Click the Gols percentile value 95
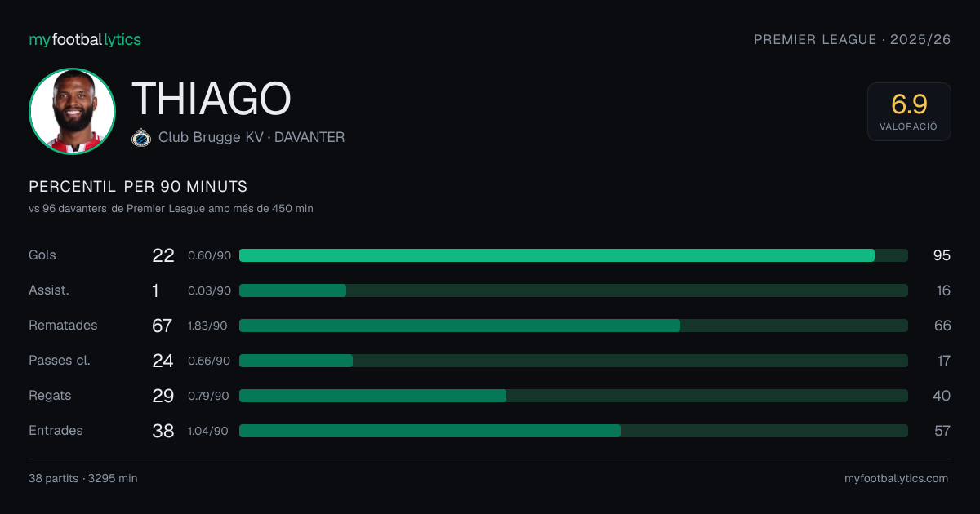This screenshot has width=980, height=514. tap(942, 255)
